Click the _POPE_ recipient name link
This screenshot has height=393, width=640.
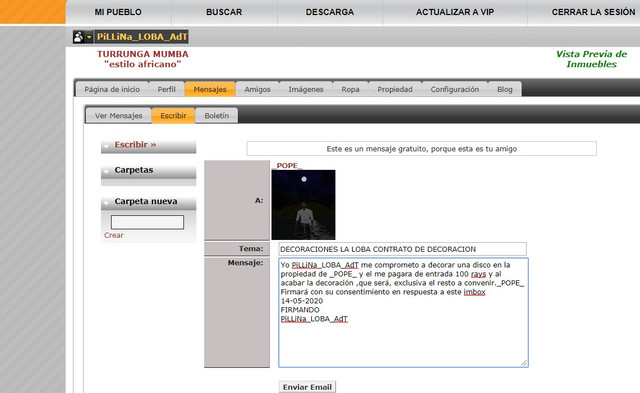coord(287,165)
